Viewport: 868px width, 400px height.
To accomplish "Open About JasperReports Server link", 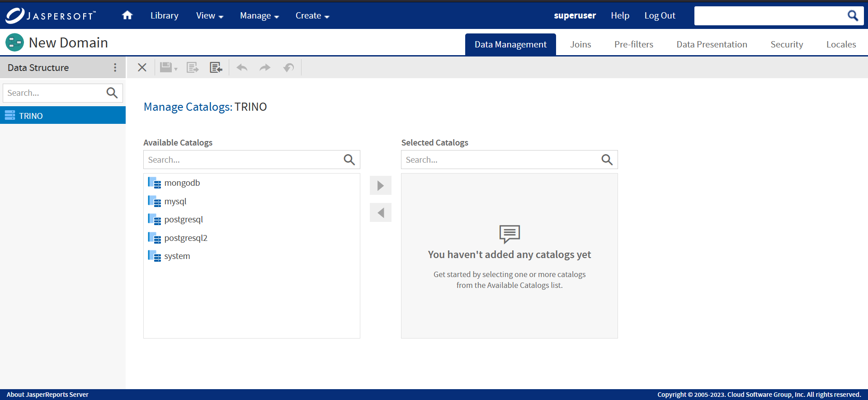I will pos(47,395).
